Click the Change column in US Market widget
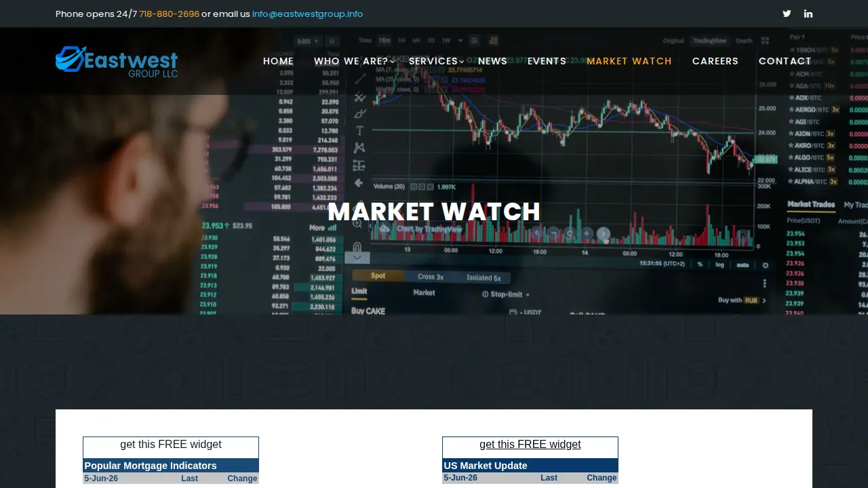Viewport: 868px width, 488px height. [x=601, y=478]
